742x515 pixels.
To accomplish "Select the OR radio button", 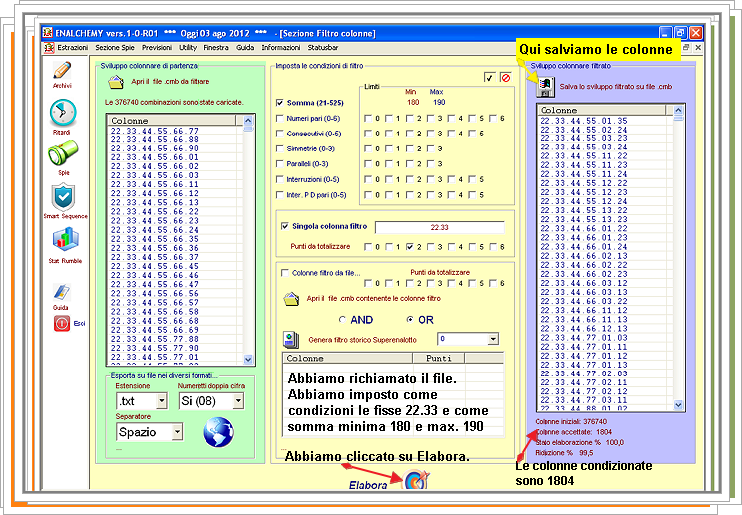I will tap(410, 320).
